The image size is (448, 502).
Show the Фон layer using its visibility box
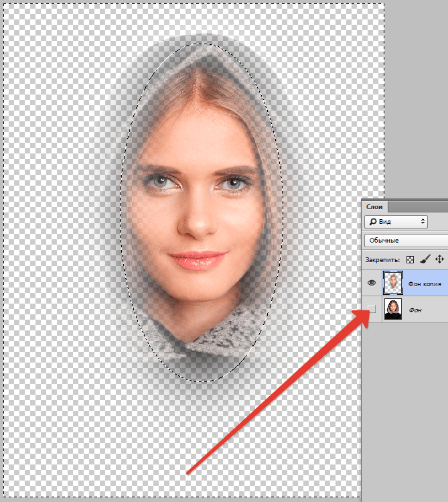[372, 308]
